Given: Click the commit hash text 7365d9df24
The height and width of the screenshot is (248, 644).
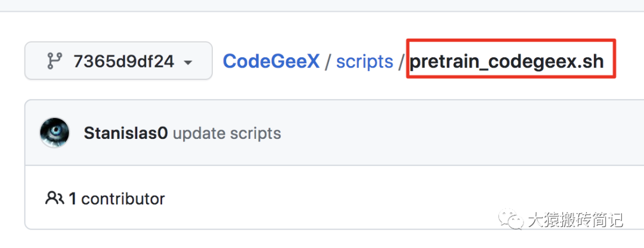Looking at the screenshot, I should pos(123,61).
